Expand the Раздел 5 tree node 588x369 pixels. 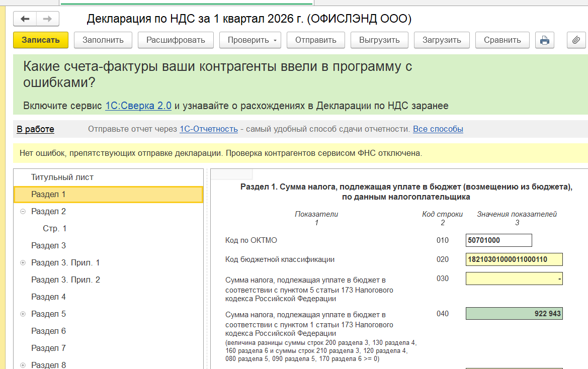click(x=23, y=314)
